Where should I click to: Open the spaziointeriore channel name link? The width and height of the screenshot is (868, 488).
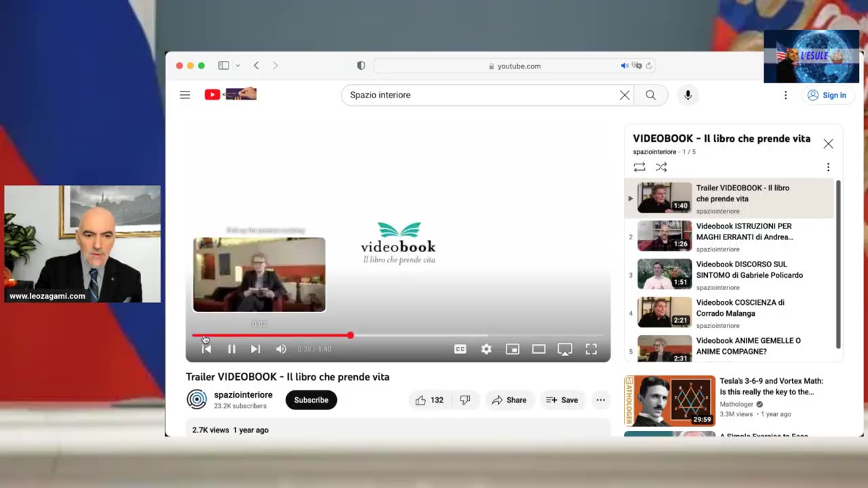pyautogui.click(x=243, y=395)
